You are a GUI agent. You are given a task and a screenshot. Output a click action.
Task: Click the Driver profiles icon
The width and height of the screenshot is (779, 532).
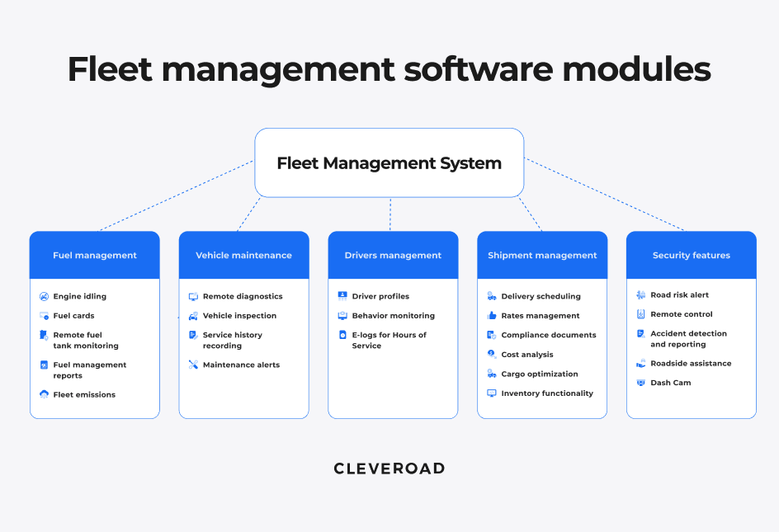pyautogui.click(x=342, y=296)
